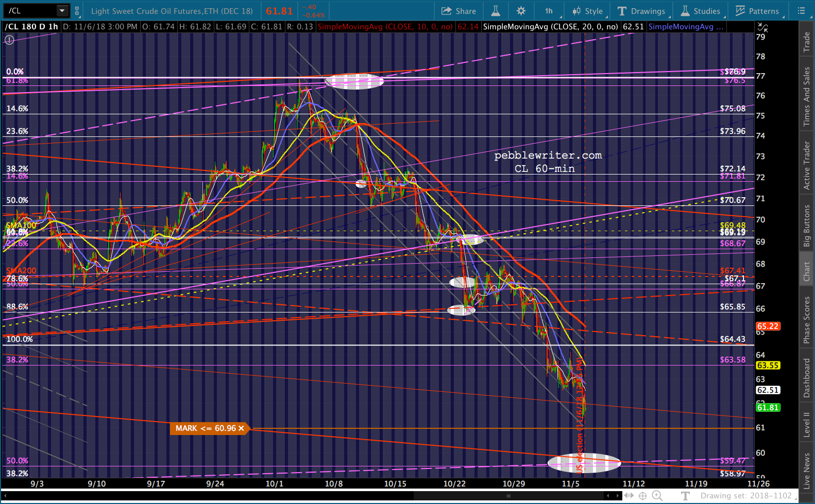This screenshot has height=504, width=815.
Task: Open chart settings gear icon
Action: coord(521,11)
